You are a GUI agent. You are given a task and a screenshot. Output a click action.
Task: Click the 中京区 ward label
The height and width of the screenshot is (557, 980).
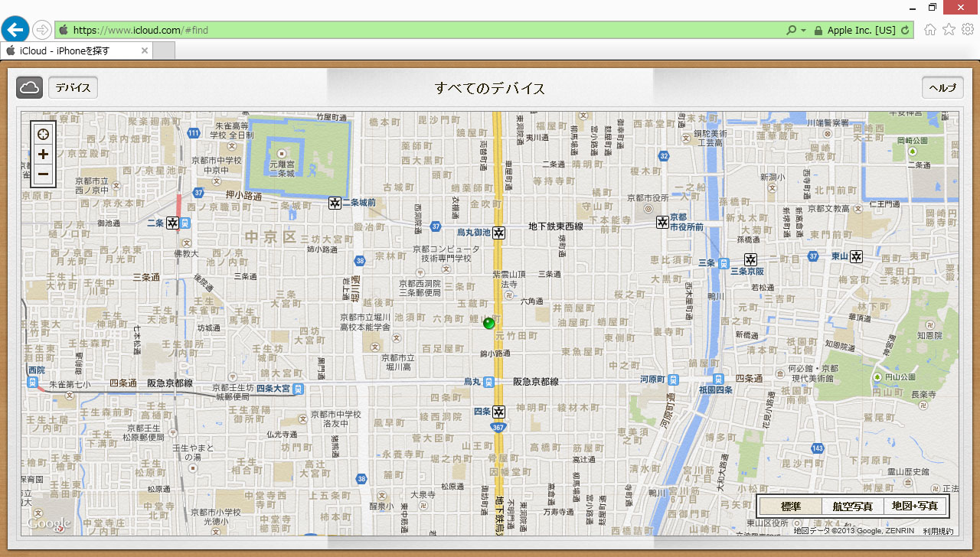tap(269, 237)
